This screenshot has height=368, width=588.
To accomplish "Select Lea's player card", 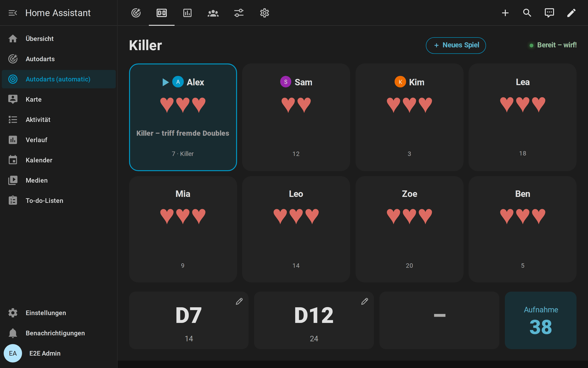I will point(522,117).
